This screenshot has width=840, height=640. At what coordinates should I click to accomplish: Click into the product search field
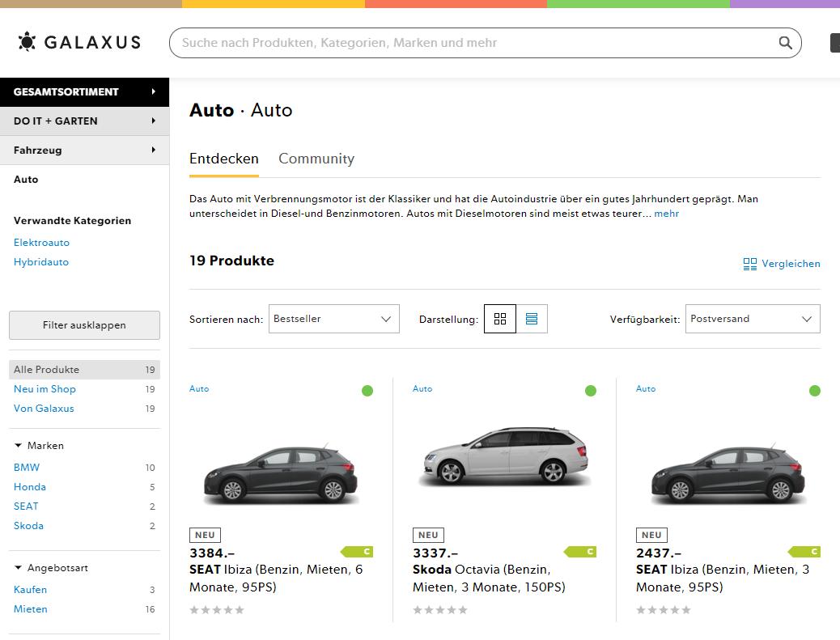pyautogui.click(x=473, y=43)
